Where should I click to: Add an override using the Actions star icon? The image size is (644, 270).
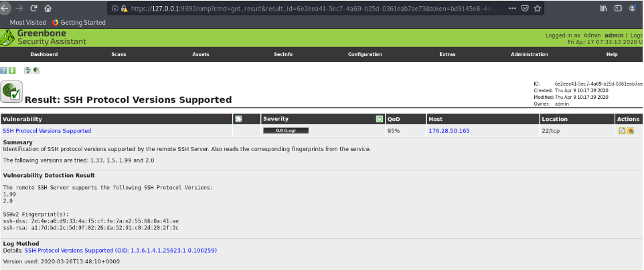pyautogui.click(x=631, y=131)
